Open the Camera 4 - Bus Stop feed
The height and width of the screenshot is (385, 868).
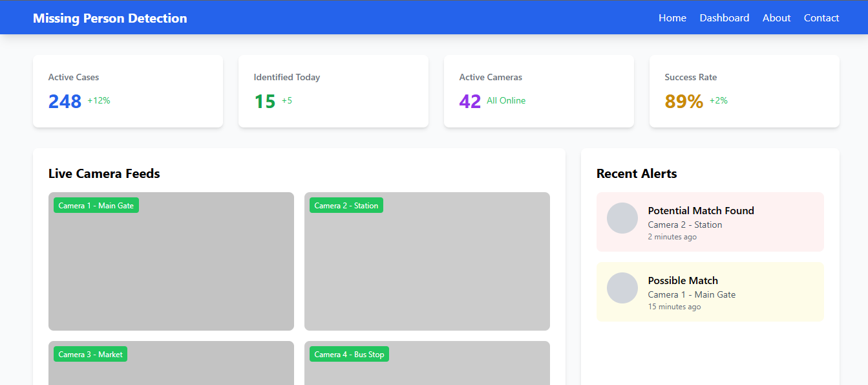[427, 363]
